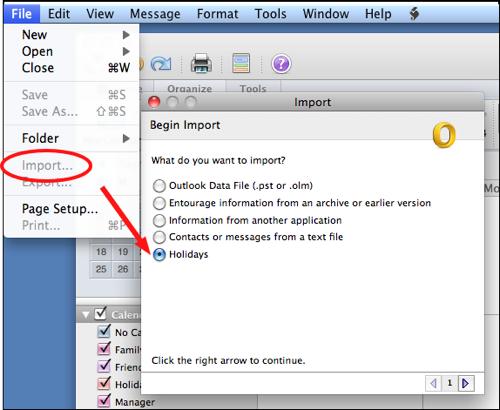Choose Print... from File menu

(x=72, y=225)
